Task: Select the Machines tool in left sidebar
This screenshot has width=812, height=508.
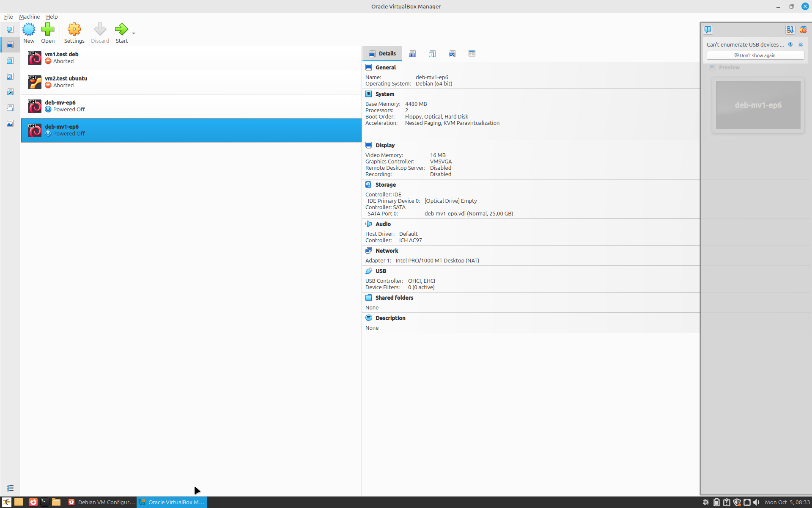Action: (x=10, y=45)
